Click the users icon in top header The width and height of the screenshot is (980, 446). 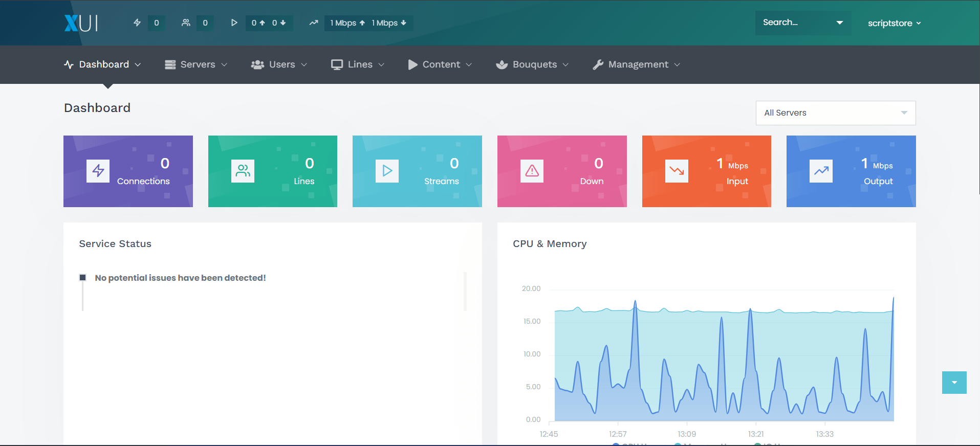[x=186, y=23]
